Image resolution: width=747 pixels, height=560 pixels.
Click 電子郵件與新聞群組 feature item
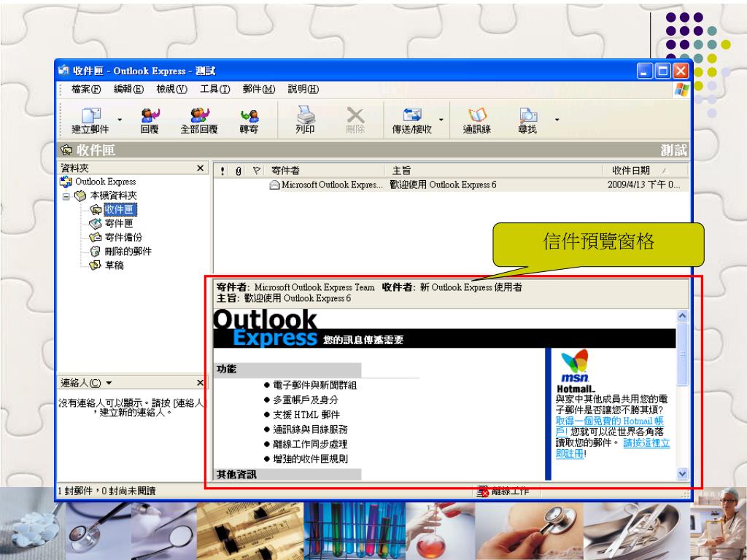click(315, 385)
